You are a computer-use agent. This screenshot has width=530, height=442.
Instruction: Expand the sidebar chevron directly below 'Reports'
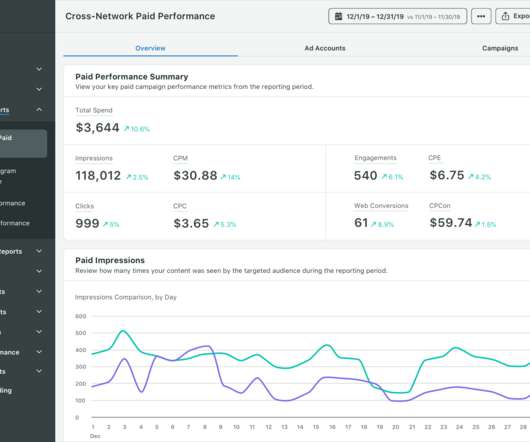click(39, 271)
